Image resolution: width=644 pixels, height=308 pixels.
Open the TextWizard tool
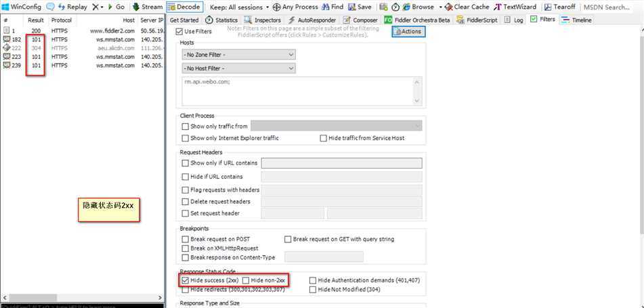[x=515, y=7]
